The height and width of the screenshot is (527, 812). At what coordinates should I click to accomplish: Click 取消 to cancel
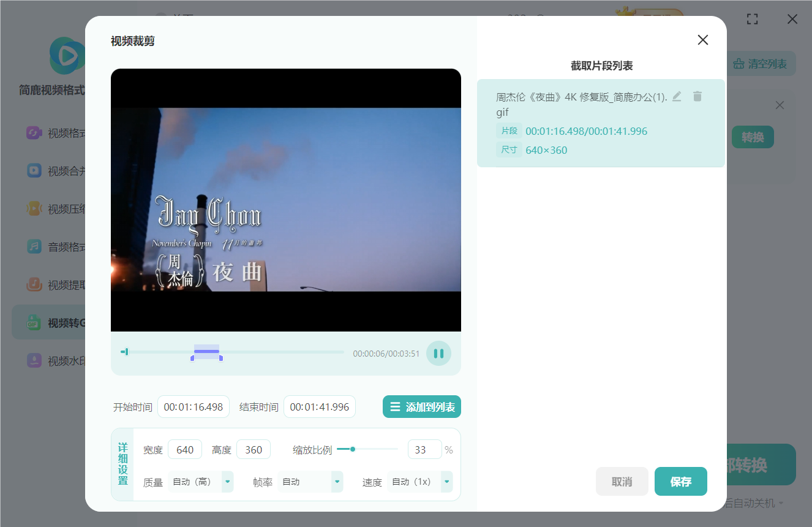point(622,482)
